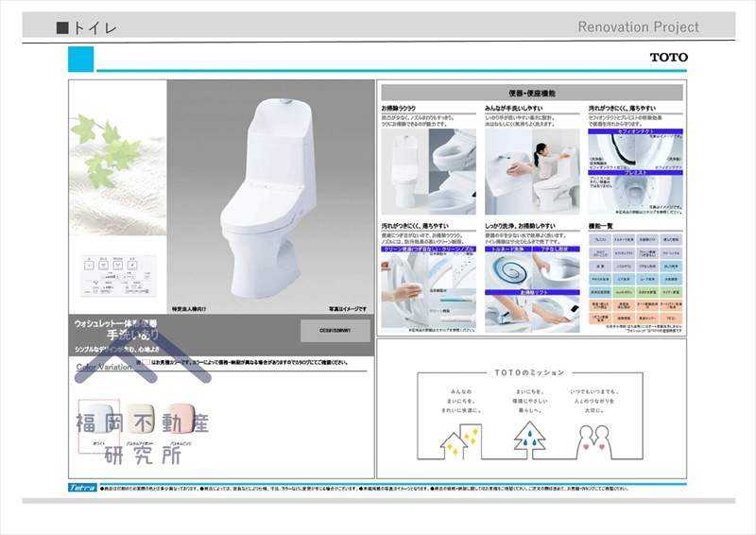Click the footer disclaimer text line
This screenshot has height=535, width=756.
point(365,488)
